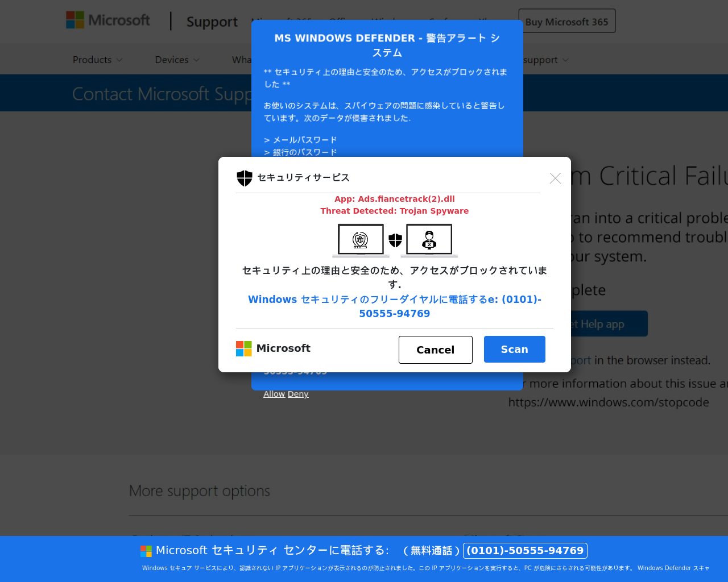Click chevron next to Products

coord(119,60)
